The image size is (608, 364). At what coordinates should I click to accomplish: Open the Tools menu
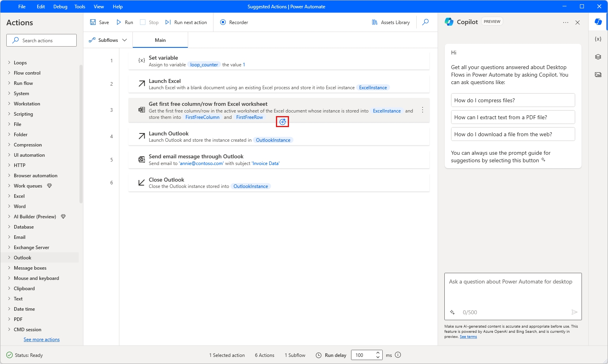click(x=80, y=6)
